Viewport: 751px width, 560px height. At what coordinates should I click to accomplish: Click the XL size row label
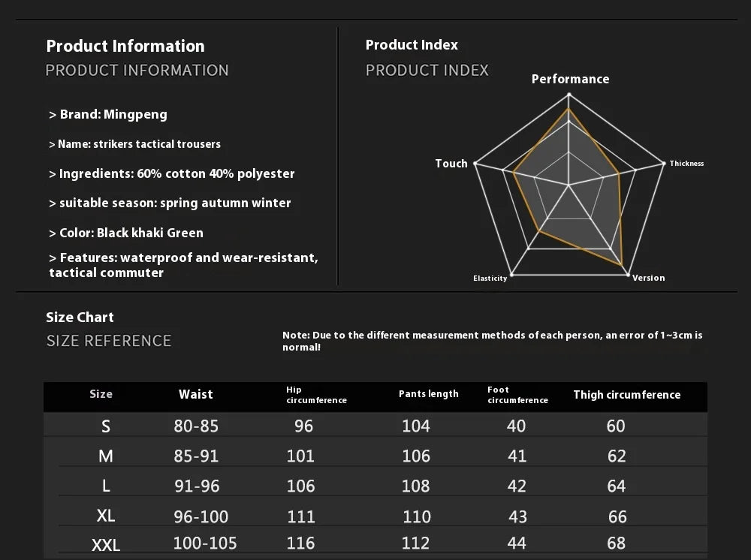(106, 516)
